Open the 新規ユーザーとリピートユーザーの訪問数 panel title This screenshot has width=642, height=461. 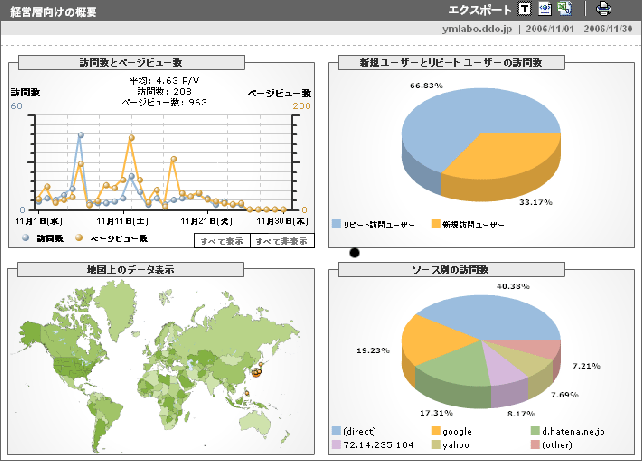tap(451, 63)
